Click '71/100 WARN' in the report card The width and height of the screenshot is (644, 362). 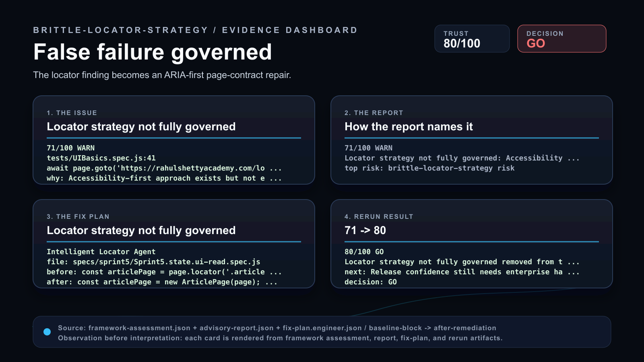tap(368, 148)
